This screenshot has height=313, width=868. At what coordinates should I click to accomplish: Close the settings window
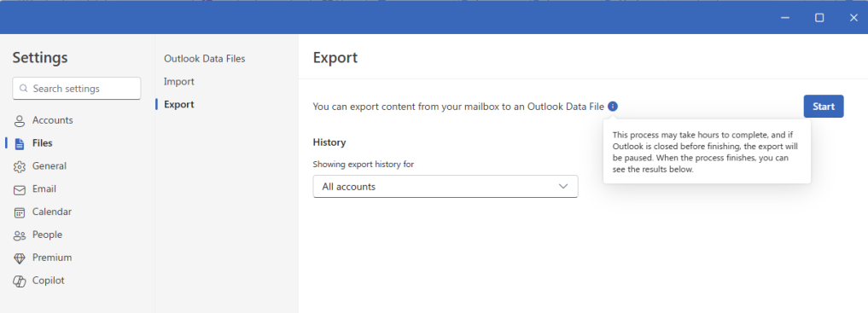(x=853, y=18)
